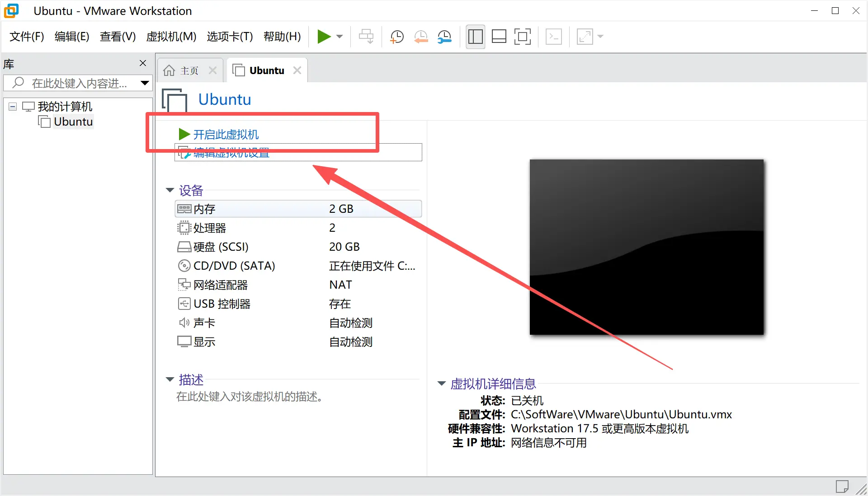Click the 显示 display device icon
868x496 pixels.
tap(184, 342)
